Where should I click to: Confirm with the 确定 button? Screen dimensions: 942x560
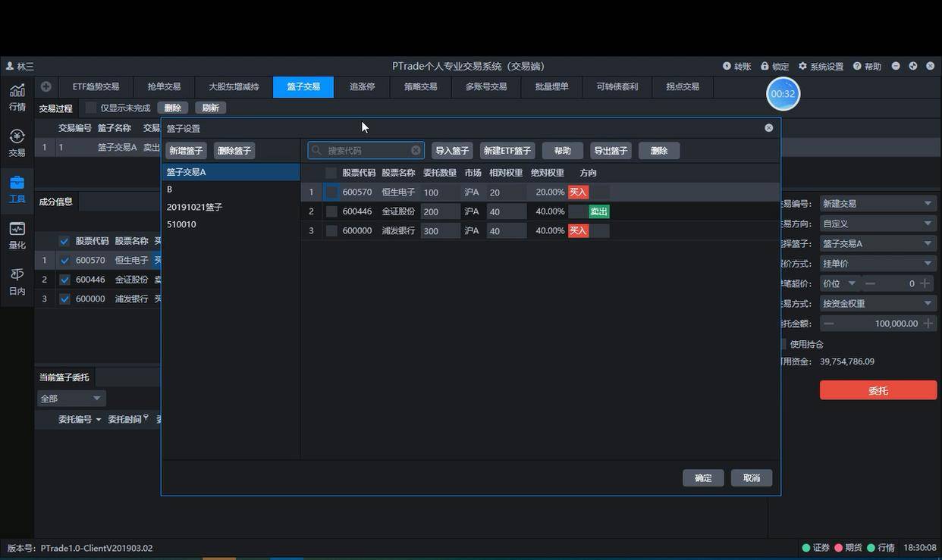coord(703,478)
